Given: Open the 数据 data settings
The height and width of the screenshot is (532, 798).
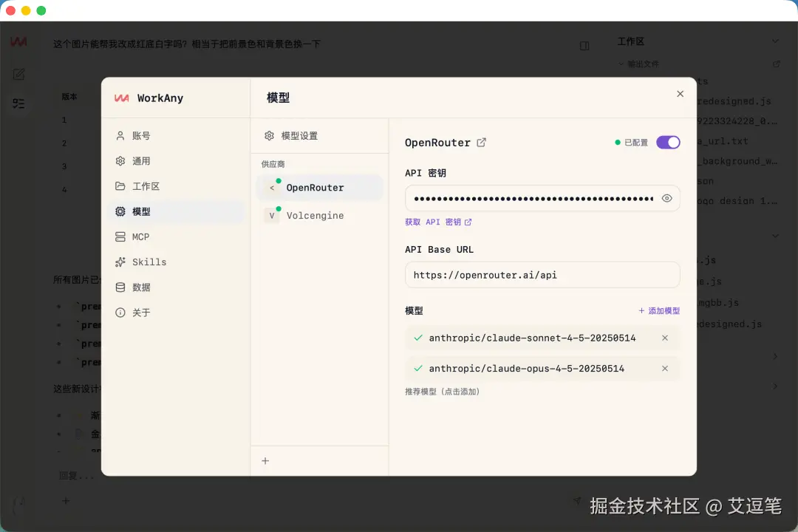Looking at the screenshot, I should [x=176, y=287].
